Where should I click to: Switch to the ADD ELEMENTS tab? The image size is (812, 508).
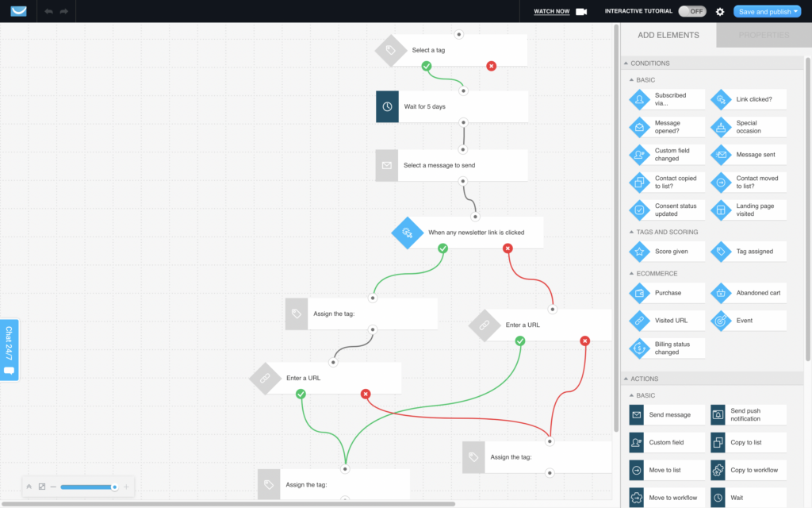tap(668, 35)
